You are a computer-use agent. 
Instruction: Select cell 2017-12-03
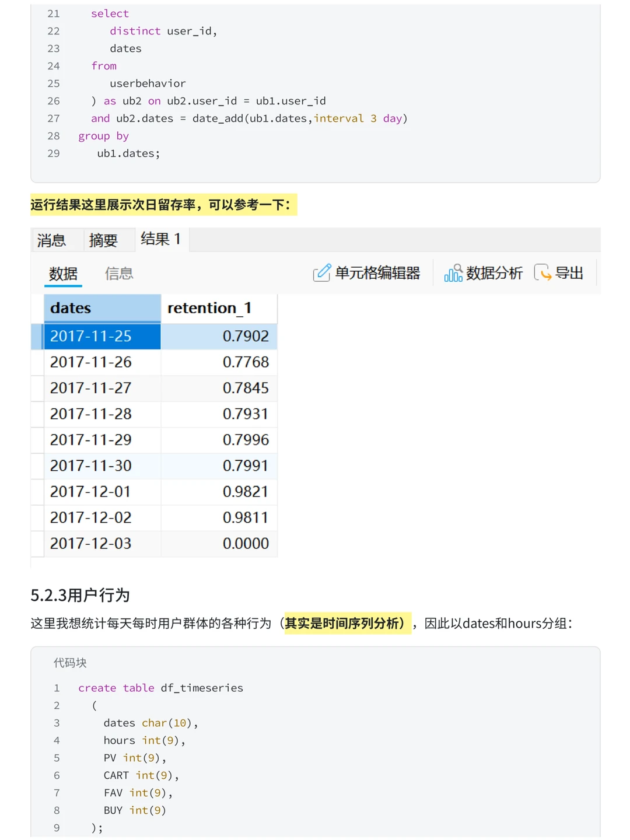tap(102, 544)
